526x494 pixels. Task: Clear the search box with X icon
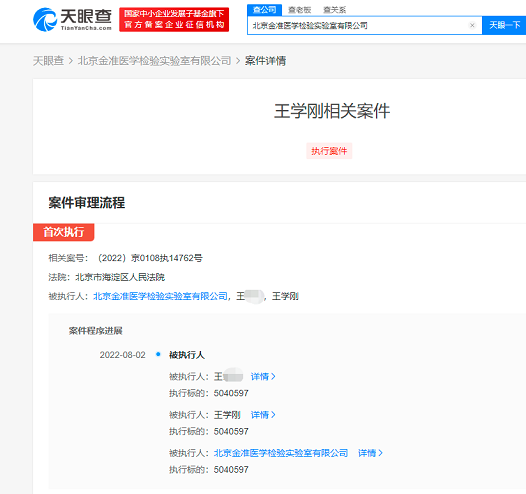[472, 25]
